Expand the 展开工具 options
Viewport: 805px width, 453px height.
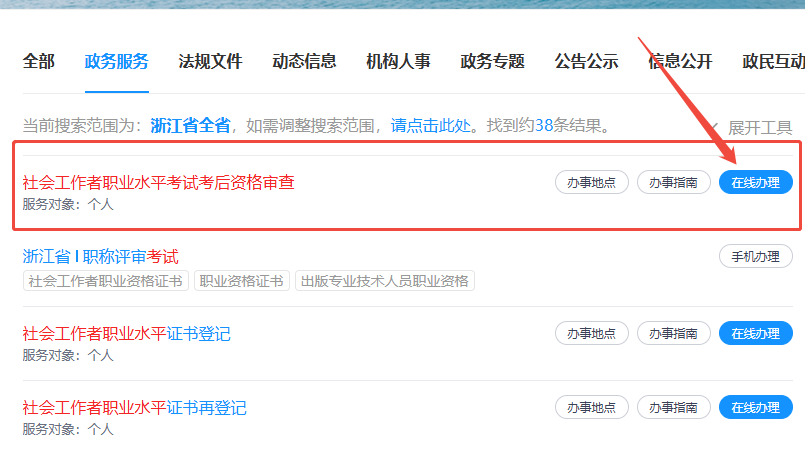[753, 127]
